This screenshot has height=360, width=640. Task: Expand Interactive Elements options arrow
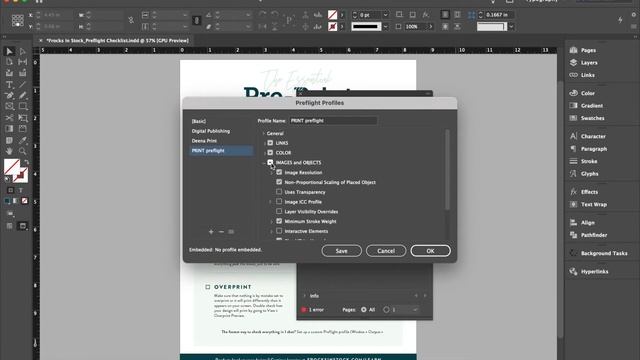pos(271,231)
